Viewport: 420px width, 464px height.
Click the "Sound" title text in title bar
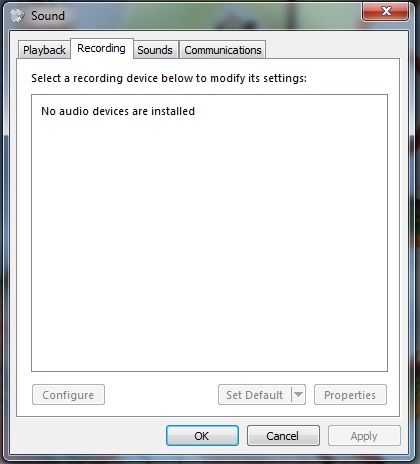48,16
